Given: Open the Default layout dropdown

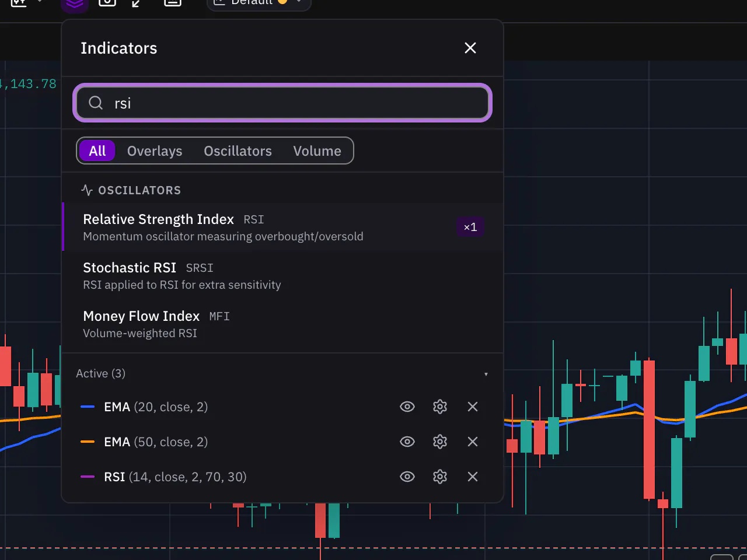Looking at the screenshot, I should pyautogui.click(x=259, y=3).
